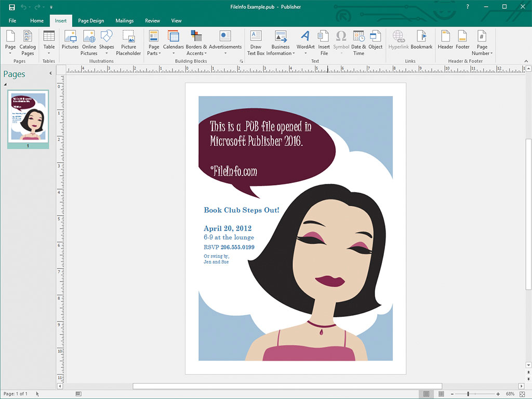Switch to single page view in status bar
The height and width of the screenshot is (399, 532).
pos(426,394)
